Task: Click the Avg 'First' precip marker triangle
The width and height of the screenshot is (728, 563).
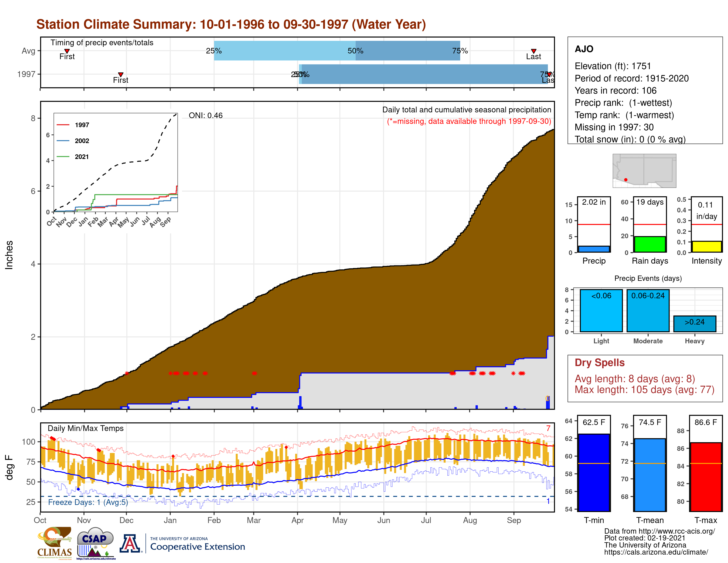Action: pyautogui.click(x=67, y=51)
